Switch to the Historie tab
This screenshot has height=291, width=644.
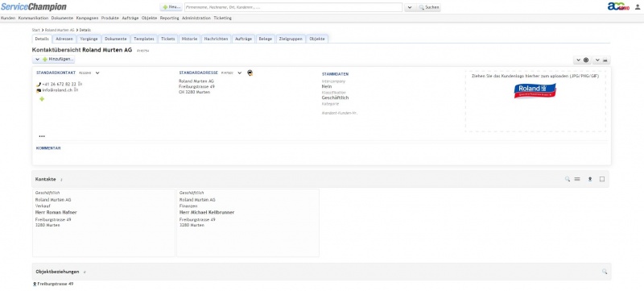click(x=189, y=39)
